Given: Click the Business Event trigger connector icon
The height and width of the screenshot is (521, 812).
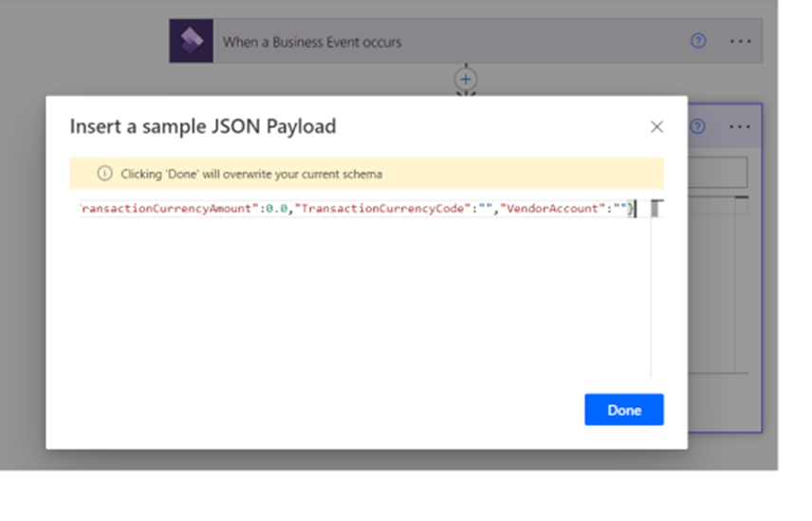Looking at the screenshot, I should coord(191,41).
